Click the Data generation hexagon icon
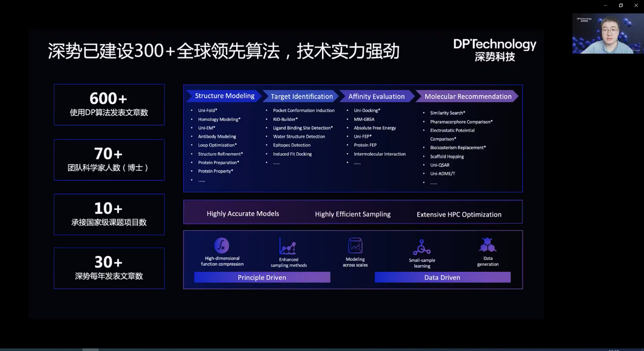644x351 pixels. pos(488,245)
